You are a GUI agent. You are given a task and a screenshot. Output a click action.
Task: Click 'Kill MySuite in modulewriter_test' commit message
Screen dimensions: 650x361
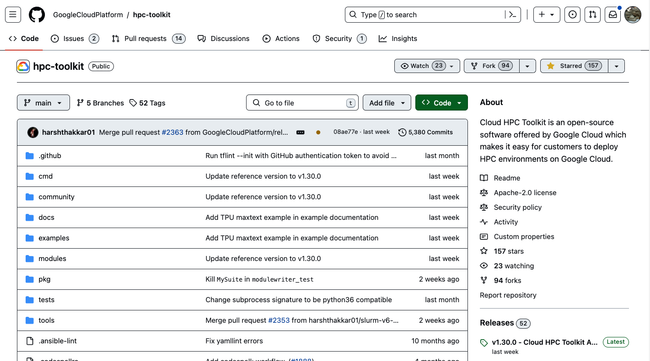260,279
